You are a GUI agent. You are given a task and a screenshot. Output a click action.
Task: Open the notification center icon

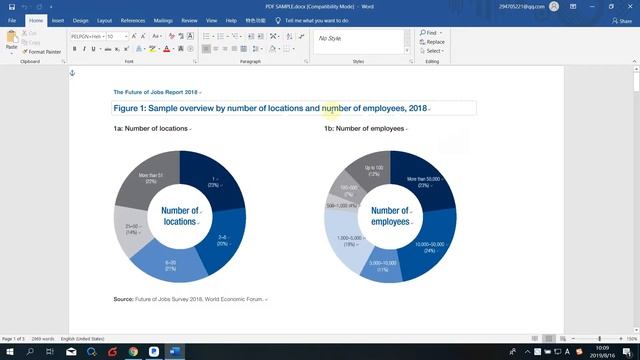coord(627,351)
